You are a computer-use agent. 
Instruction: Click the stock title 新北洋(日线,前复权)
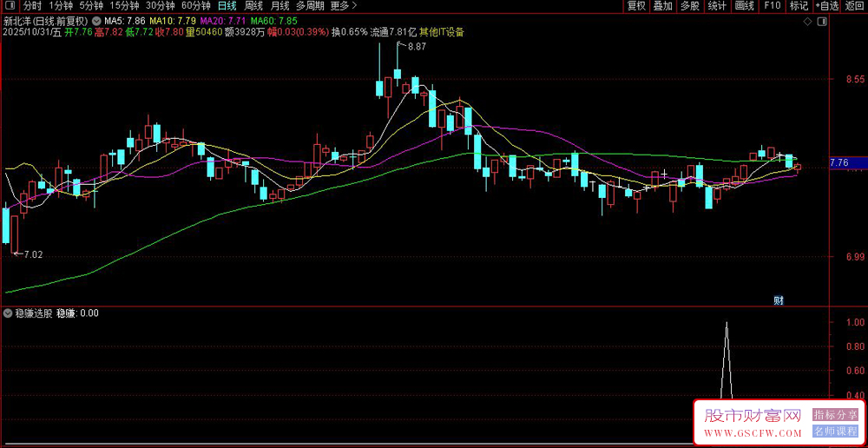click(x=46, y=21)
